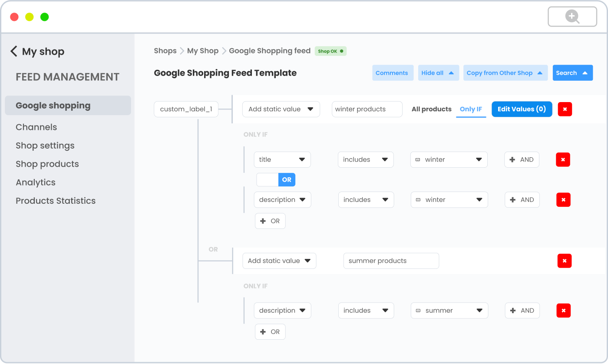Click the back arrow beside My shop
Image resolution: width=608 pixels, height=364 pixels.
(x=14, y=51)
